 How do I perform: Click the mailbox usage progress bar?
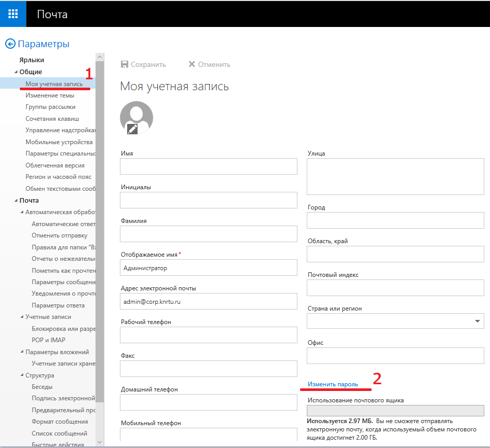396,411
